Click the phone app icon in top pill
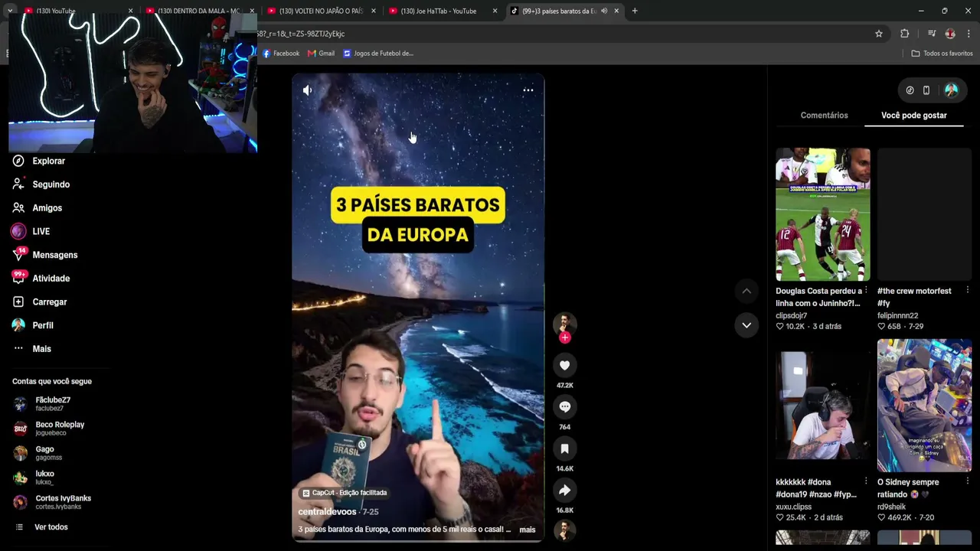 (x=926, y=90)
